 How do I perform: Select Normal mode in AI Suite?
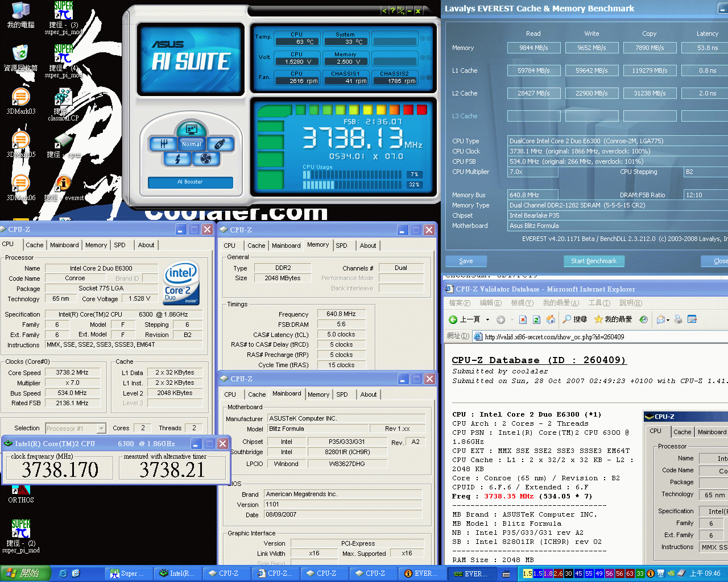pyautogui.click(x=192, y=144)
